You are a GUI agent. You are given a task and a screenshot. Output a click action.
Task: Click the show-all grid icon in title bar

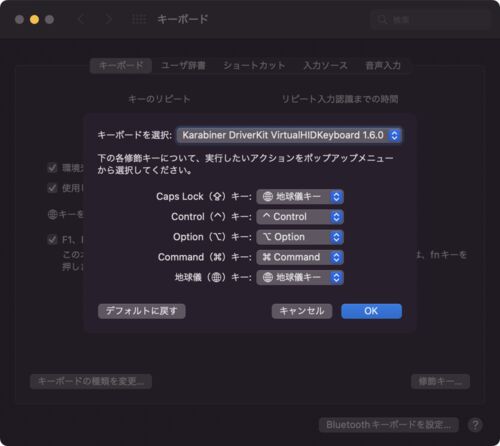click(139, 19)
